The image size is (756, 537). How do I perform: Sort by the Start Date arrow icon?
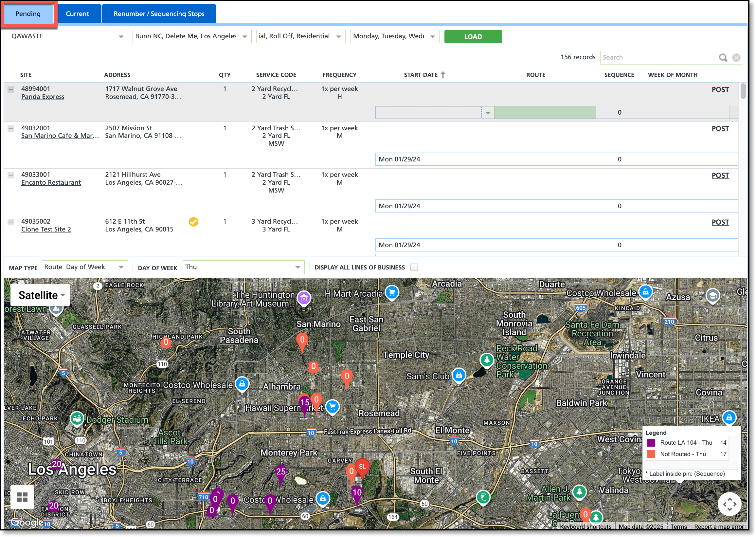[443, 75]
